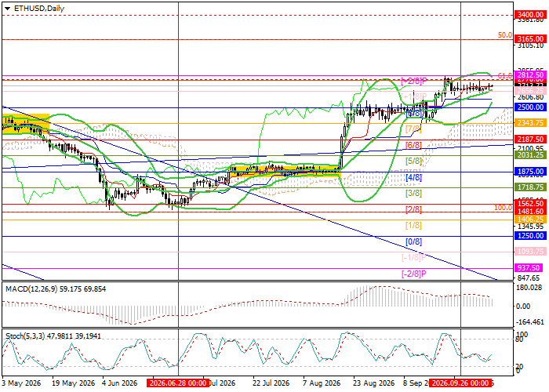Select the [0/8] Murrey level label

(x=413, y=241)
